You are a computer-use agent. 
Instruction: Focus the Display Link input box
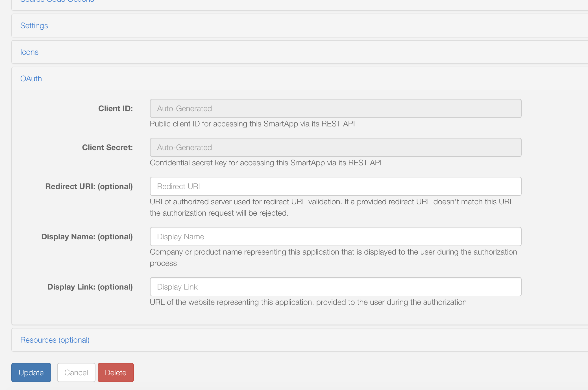(x=335, y=287)
